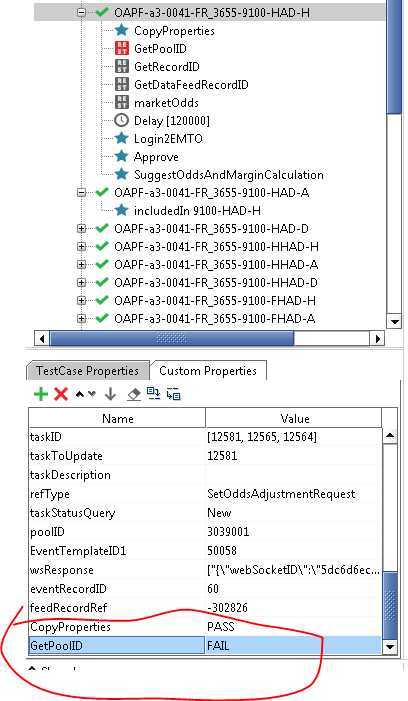This screenshot has width=408, height=701.
Task: Click the empty taskDescription value field
Action: pyautogui.click(x=294, y=475)
